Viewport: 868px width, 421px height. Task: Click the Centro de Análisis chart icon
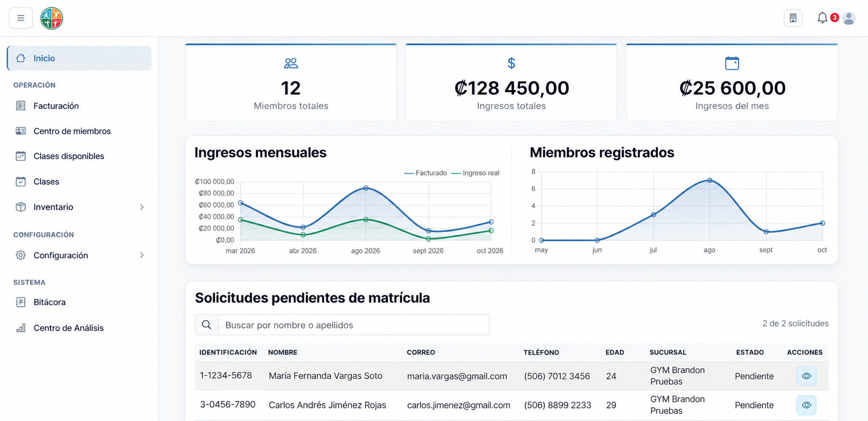pos(21,328)
